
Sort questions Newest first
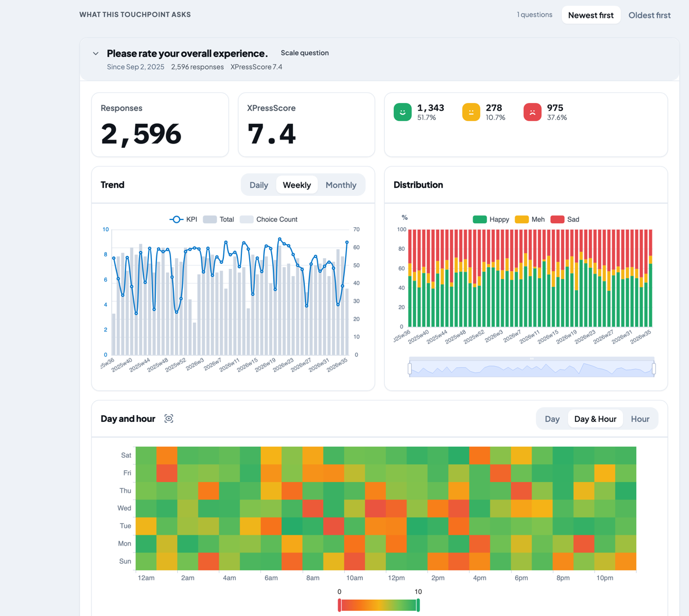tap(591, 15)
